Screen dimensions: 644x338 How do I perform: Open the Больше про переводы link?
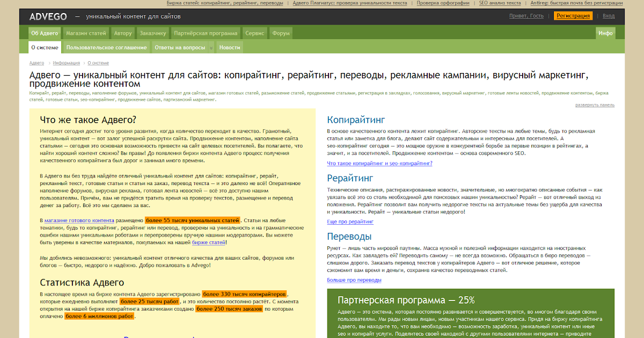click(354, 280)
